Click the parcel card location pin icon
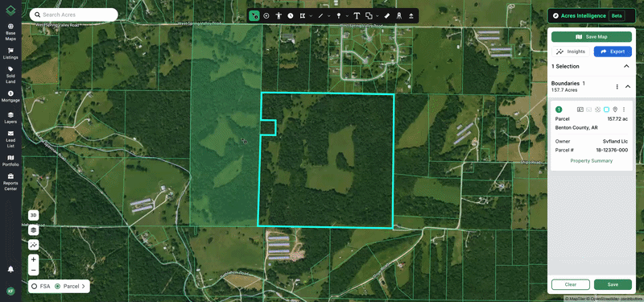Screen dimensions: 644x302 click(x=615, y=110)
